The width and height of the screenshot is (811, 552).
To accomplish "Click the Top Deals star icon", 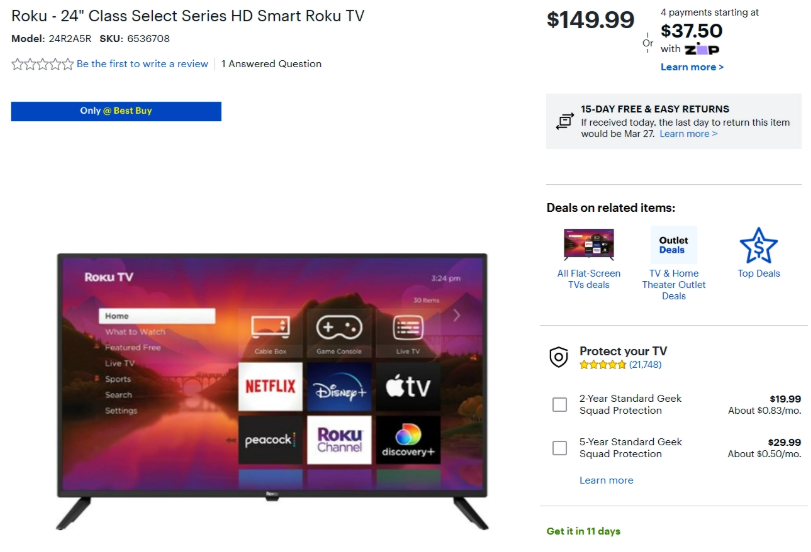I will [x=758, y=246].
